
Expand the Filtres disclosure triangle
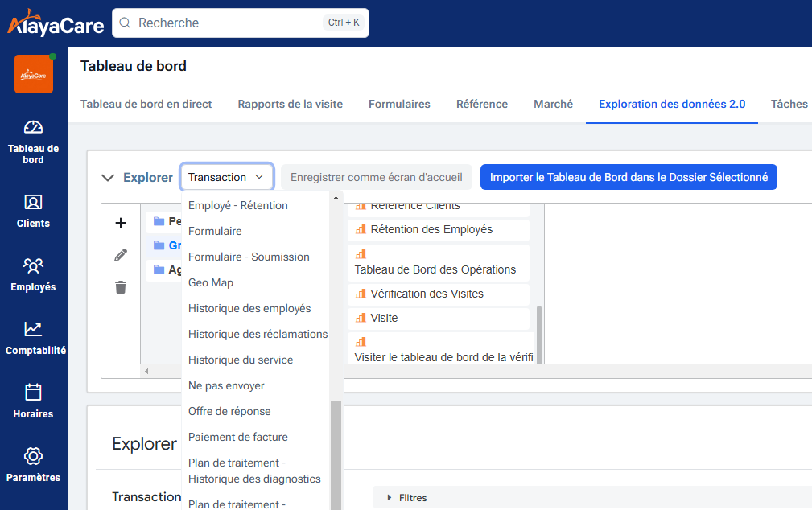pyautogui.click(x=390, y=498)
